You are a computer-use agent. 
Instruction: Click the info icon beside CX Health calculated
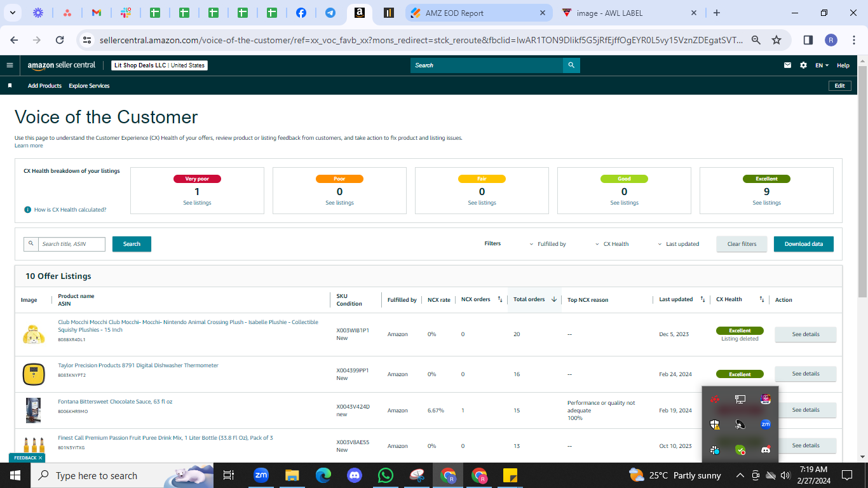pos(28,210)
